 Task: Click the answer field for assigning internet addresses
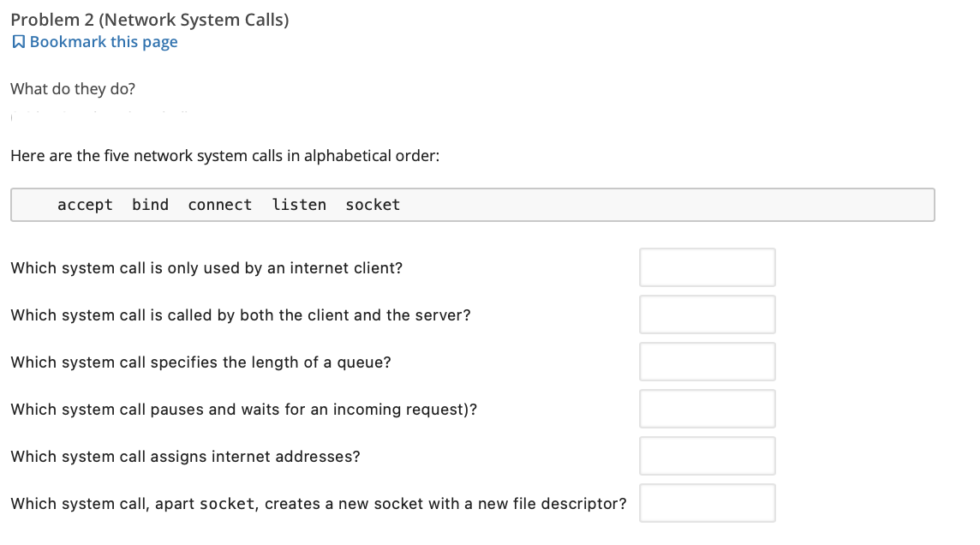coord(707,455)
